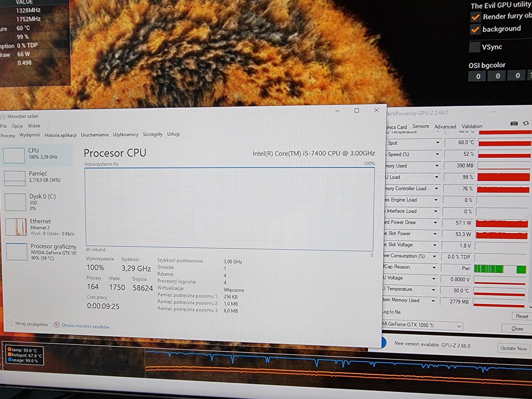The image size is (532, 399).
Task: Switch to the Szczegóły tab
Action: point(152,134)
